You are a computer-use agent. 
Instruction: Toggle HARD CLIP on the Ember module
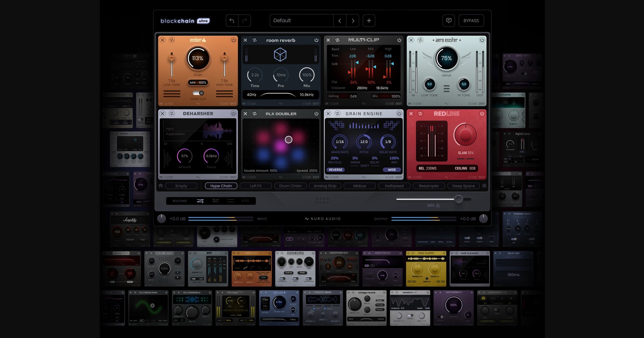pos(198,93)
